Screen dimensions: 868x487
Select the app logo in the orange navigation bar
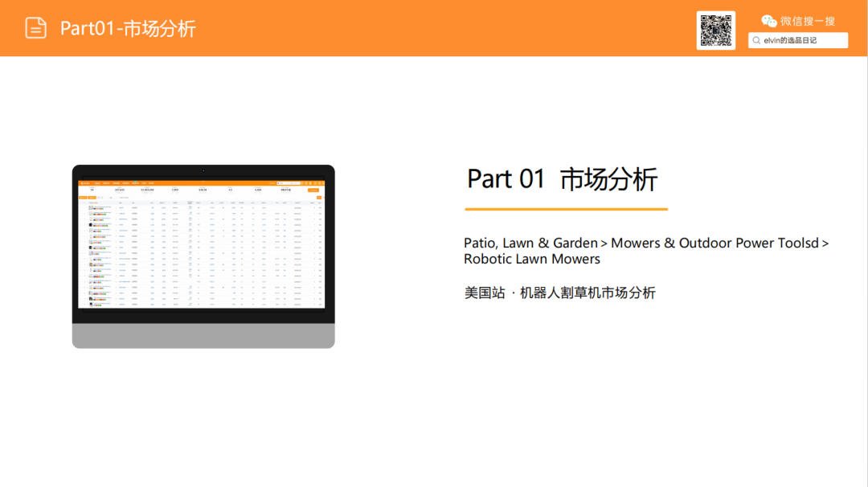tap(84, 183)
